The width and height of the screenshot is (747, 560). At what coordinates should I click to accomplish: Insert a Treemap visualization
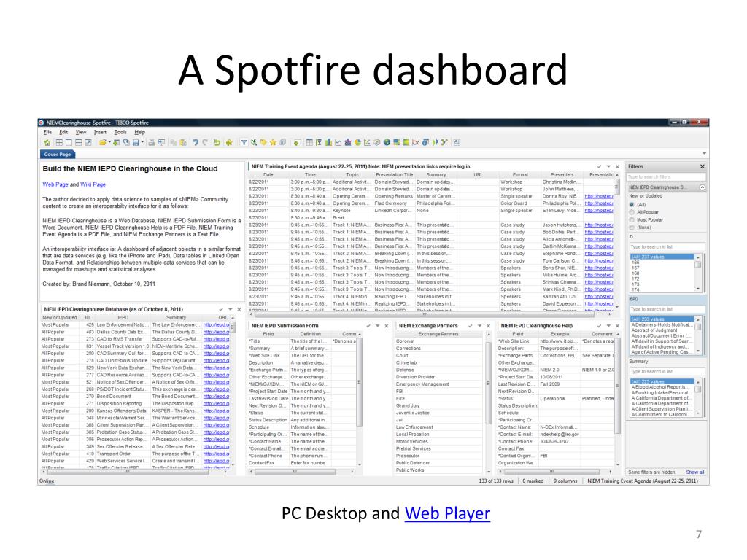click(396, 142)
